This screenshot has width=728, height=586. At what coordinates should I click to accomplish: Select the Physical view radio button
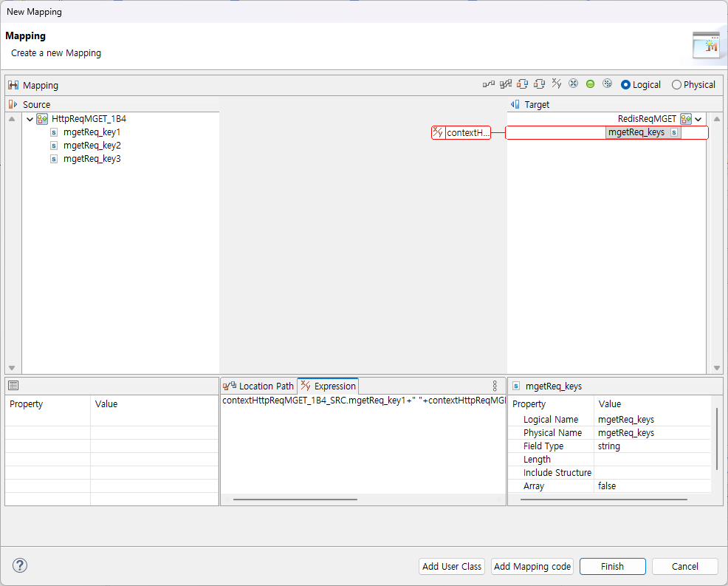pyautogui.click(x=676, y=84)
